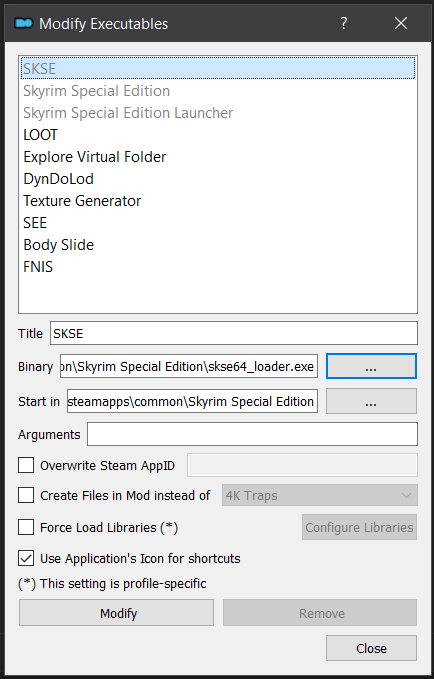
Task: Click the Remove button
Action: coord(320,613)
